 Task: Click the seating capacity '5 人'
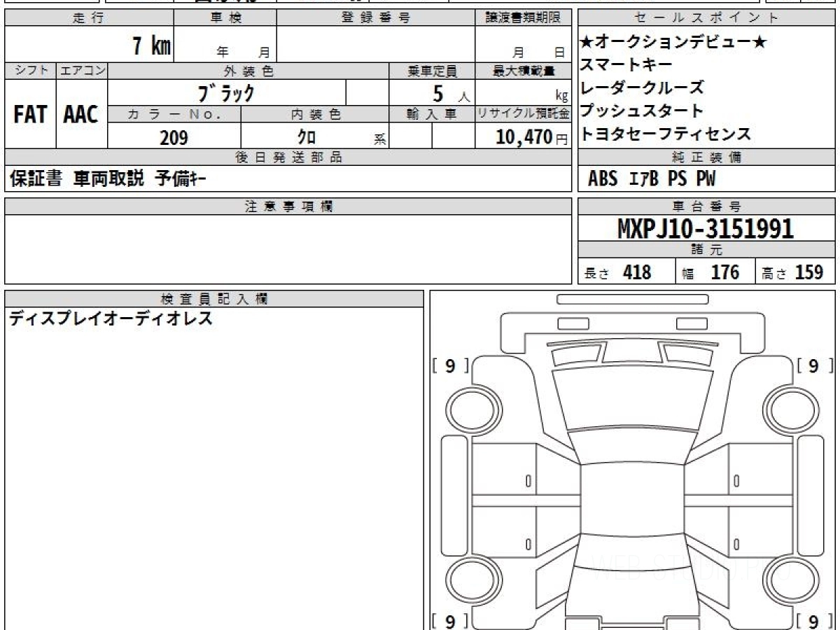tap(451, 94)
